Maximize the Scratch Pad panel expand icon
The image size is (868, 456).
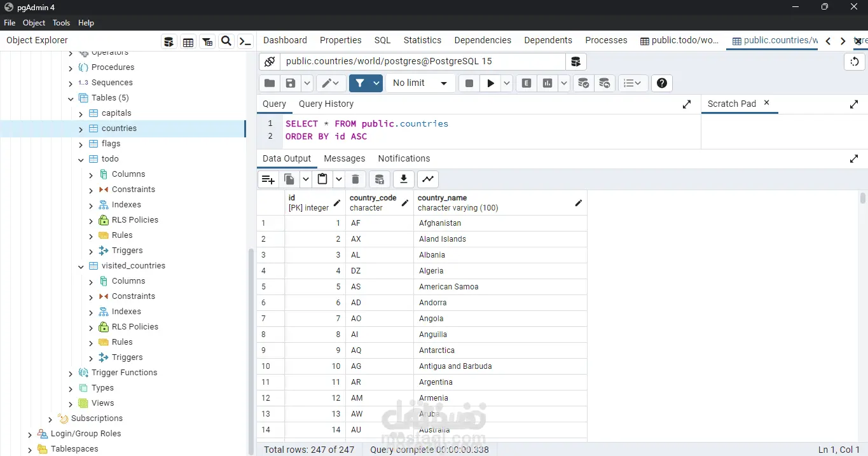tap(854, 104)
